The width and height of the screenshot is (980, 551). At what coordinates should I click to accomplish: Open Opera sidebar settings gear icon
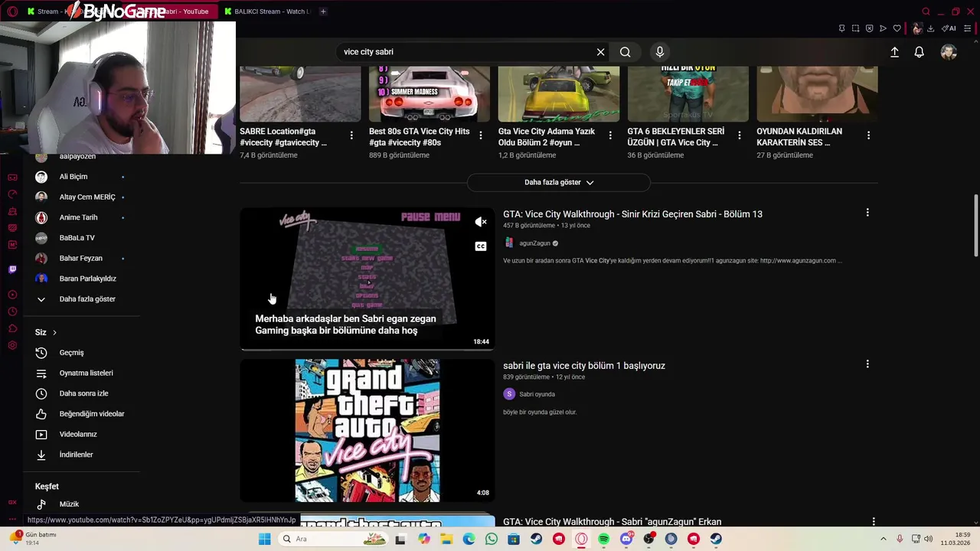point(12,345)
